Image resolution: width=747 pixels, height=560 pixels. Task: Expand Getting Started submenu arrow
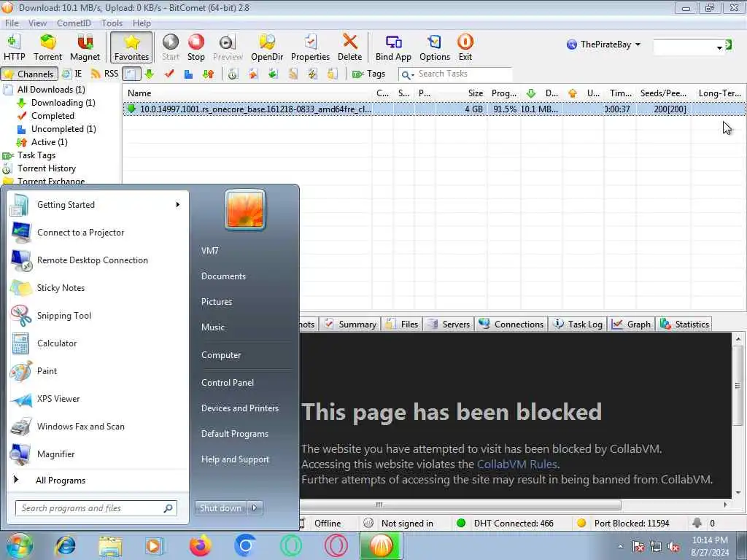178,205
